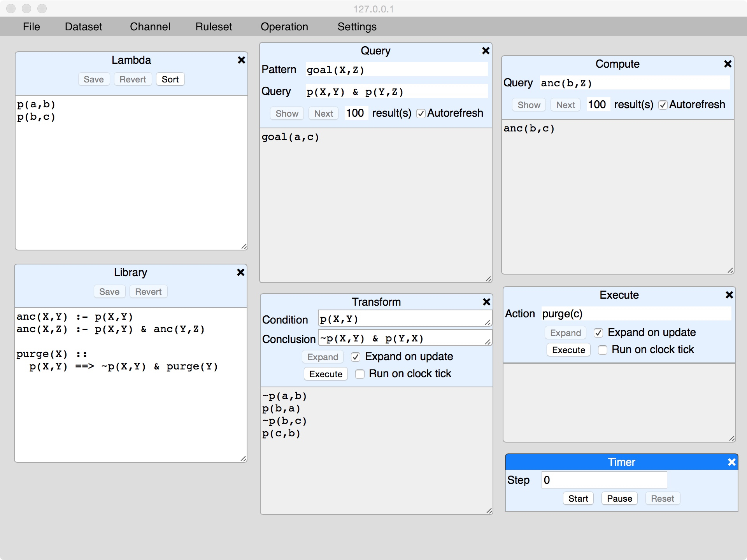
Task: Uncheck Expand on update in Execute panel
Action: 598,333
